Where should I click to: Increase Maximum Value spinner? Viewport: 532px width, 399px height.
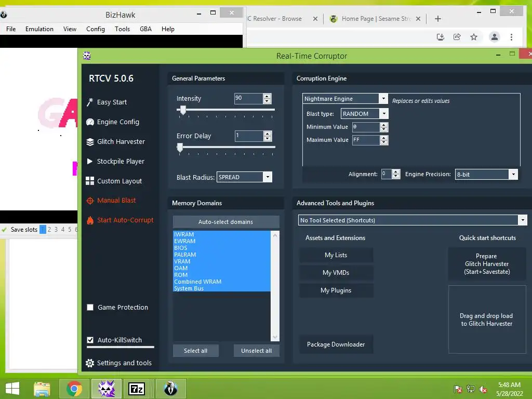[x=384, y=138]
